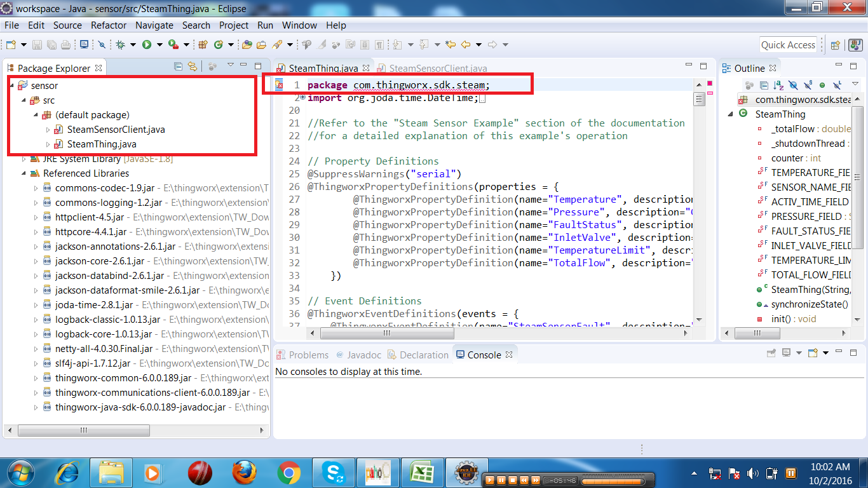The width and height of the screenshot is (868, 488).
Task: Navigate Back with the yellow arrow
Action: pyautogui.click(x=465, y=44)
